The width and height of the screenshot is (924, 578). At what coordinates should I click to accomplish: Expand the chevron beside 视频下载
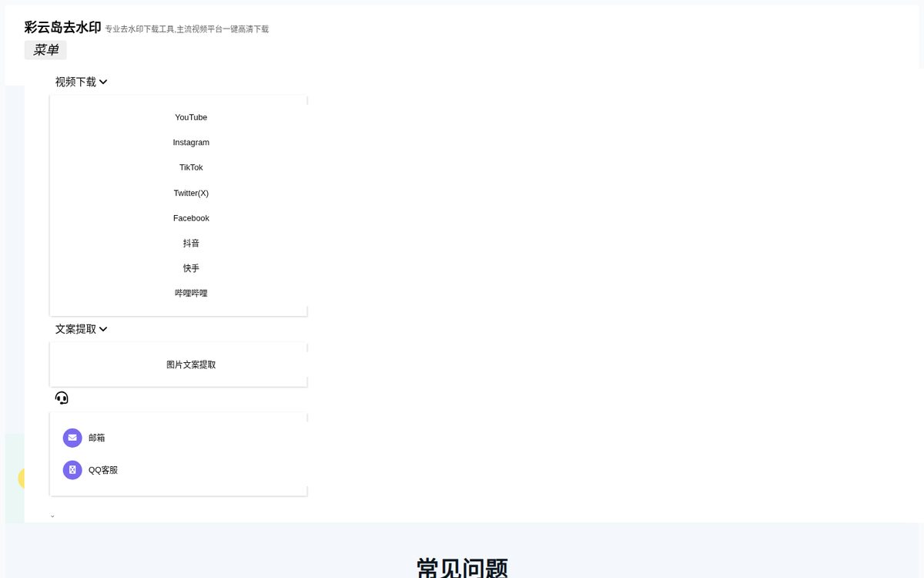[x=103, y=82]
